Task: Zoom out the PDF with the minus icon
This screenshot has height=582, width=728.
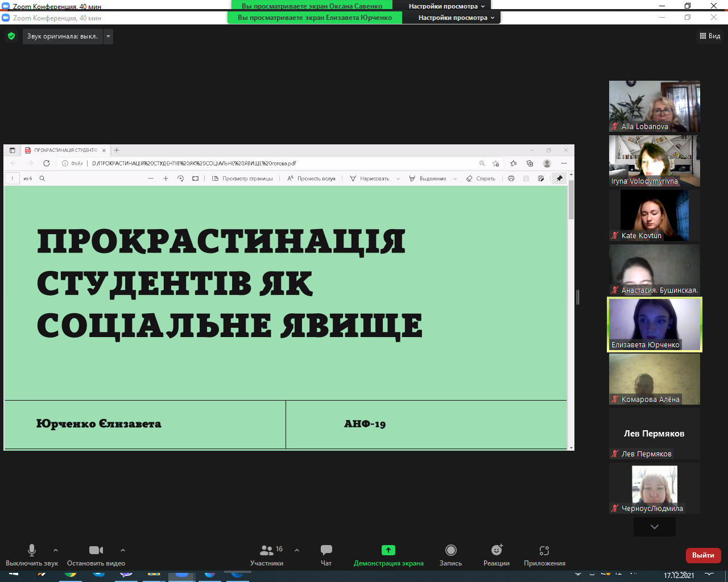Action: [151, 178]
